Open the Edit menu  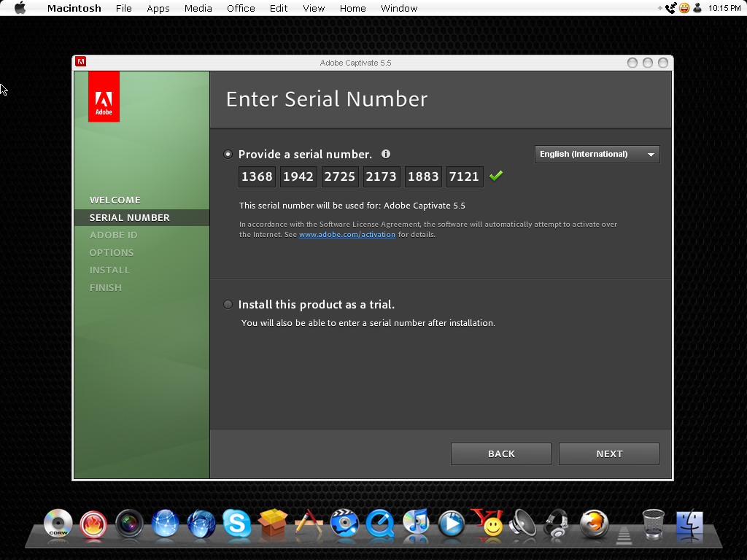(279, 8)
